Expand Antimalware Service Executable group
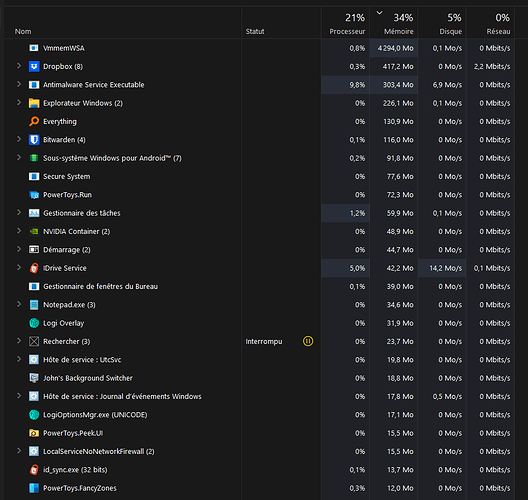Viewport: 528px width, 500px height. pyautogui.click(x=19, y=84)
